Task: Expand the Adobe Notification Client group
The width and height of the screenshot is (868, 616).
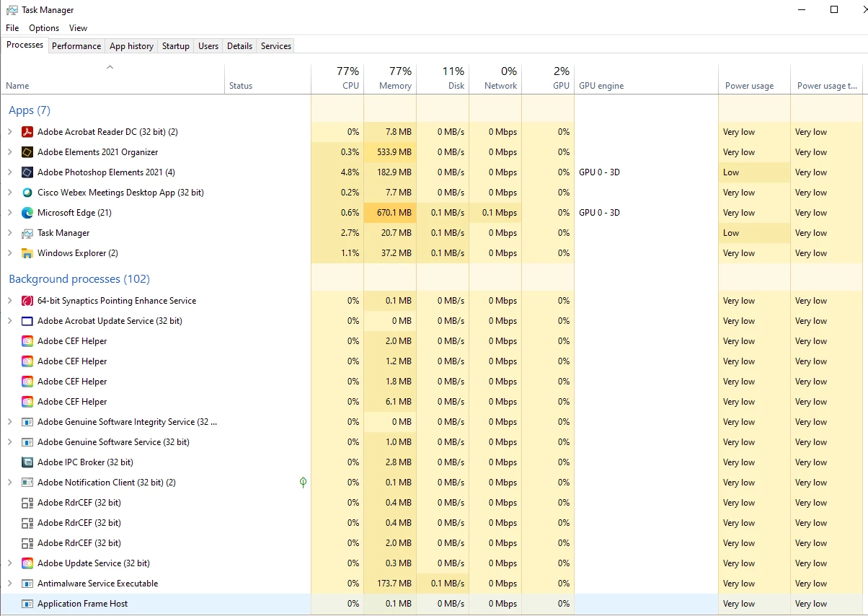Action: coord(10,483)
